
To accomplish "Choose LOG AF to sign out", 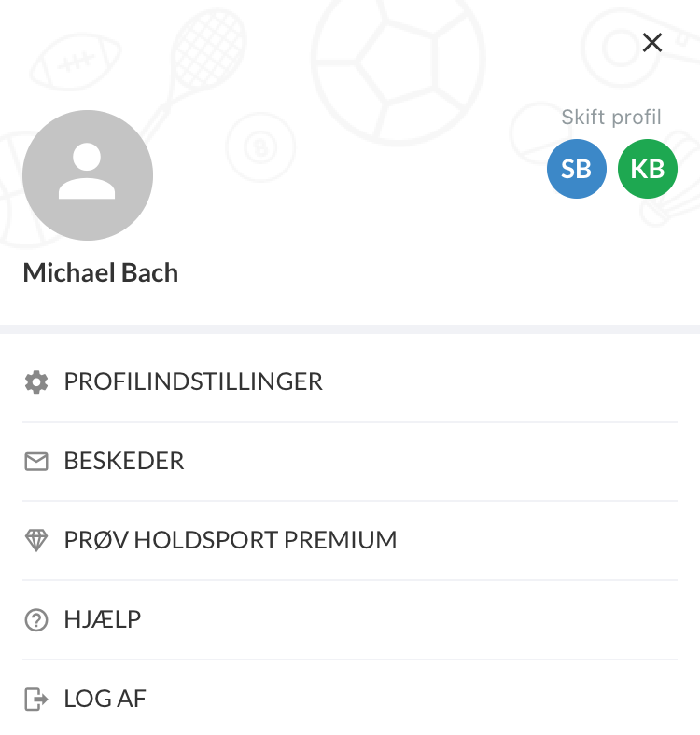I will click(350, 699).
